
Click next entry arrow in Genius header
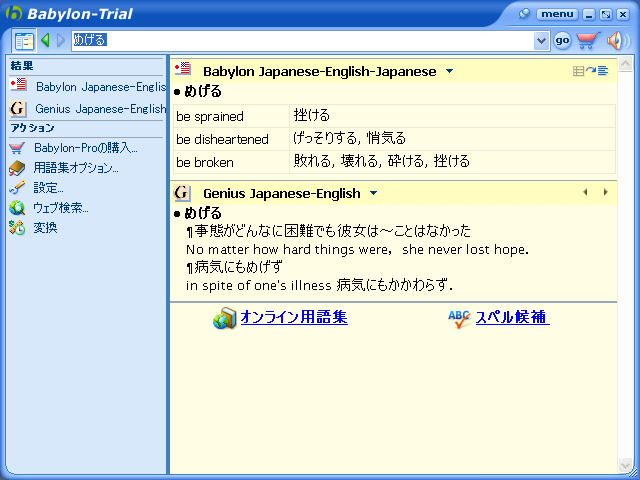click(x=606, y=192)
